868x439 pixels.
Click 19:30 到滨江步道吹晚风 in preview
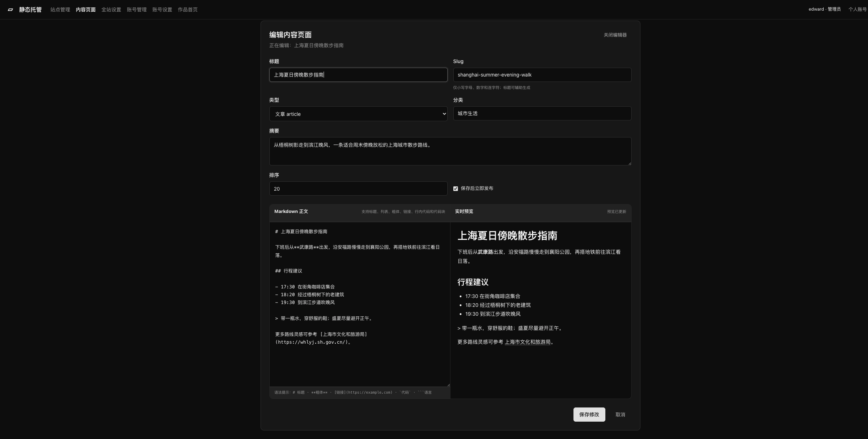[493, 314]
